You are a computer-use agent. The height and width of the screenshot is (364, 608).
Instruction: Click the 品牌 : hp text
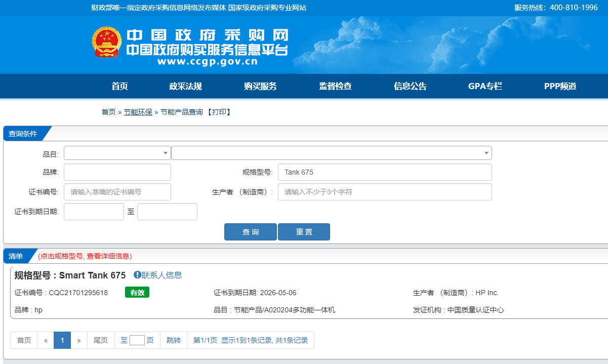tap(28, 310)
